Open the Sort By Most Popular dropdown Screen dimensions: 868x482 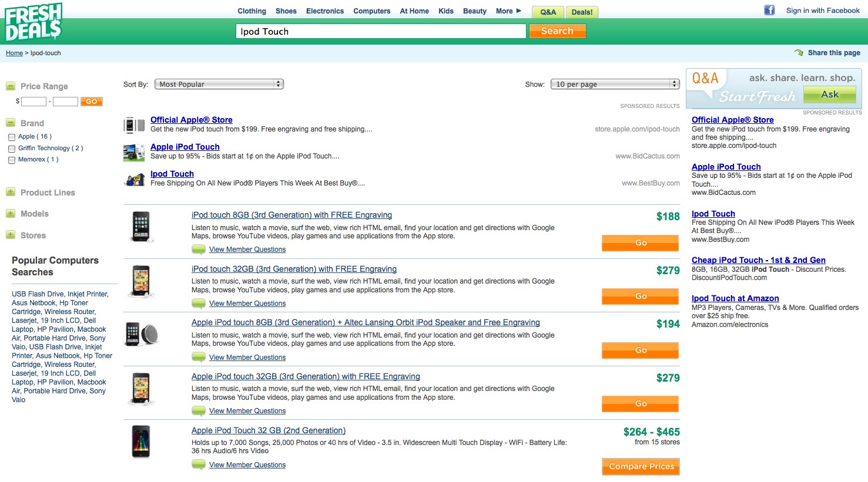pos(219,85)
